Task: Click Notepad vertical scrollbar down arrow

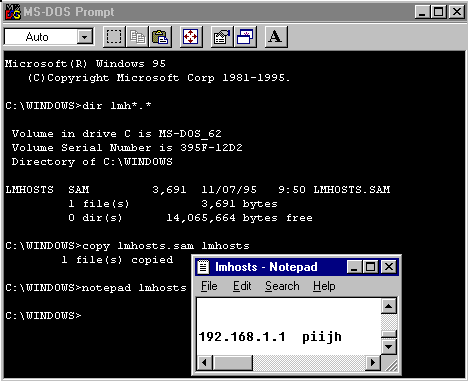Action: point(389,347)
